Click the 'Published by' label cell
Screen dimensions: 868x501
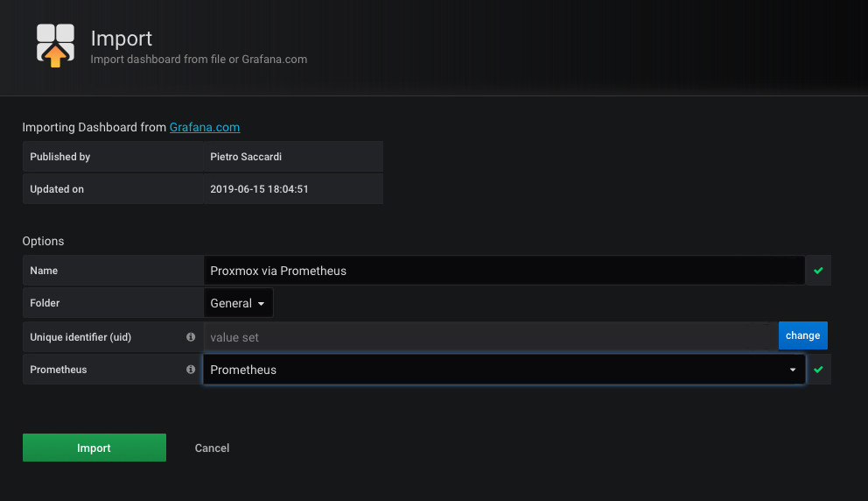(x=113, y=157)
